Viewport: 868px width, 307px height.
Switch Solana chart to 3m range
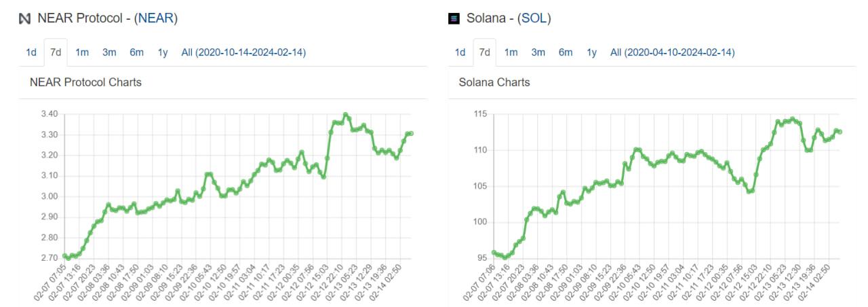click(x=538, y=52)
